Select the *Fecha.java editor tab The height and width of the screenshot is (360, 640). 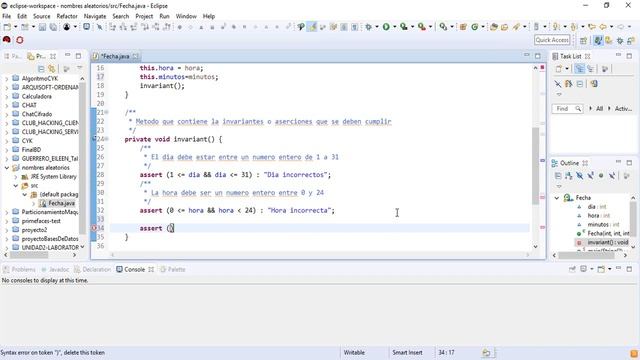point(115,56)
